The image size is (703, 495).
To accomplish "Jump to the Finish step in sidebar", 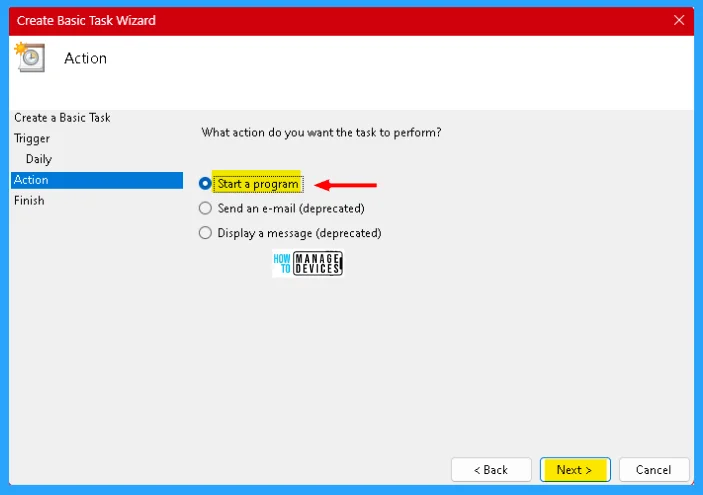I will (29, 200).
